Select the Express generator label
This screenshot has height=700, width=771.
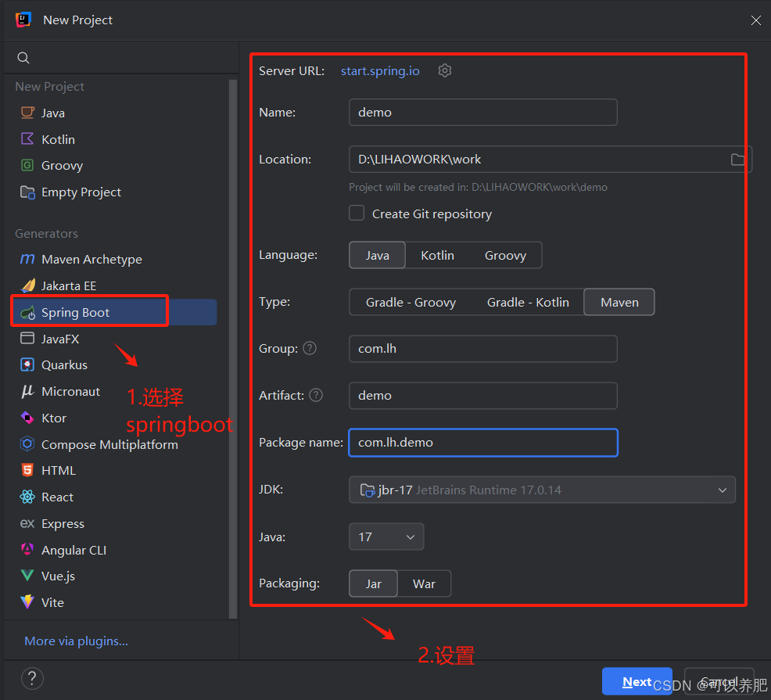point(63,524)
